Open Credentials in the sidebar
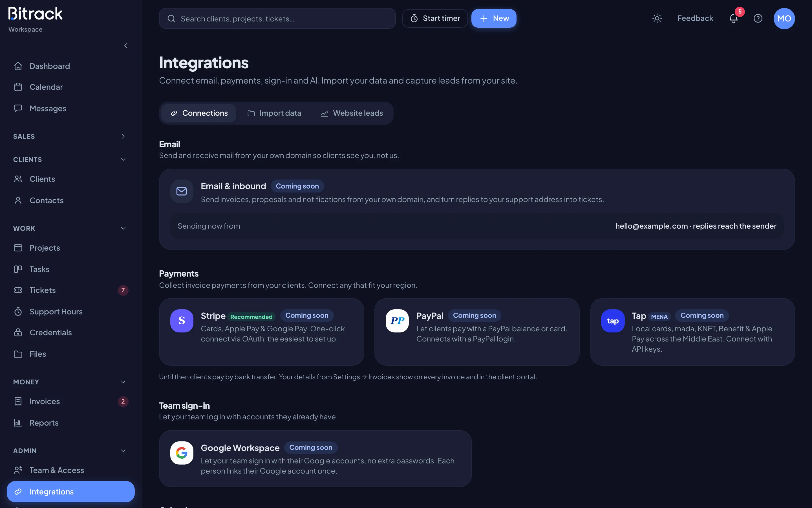 point(70,333)
